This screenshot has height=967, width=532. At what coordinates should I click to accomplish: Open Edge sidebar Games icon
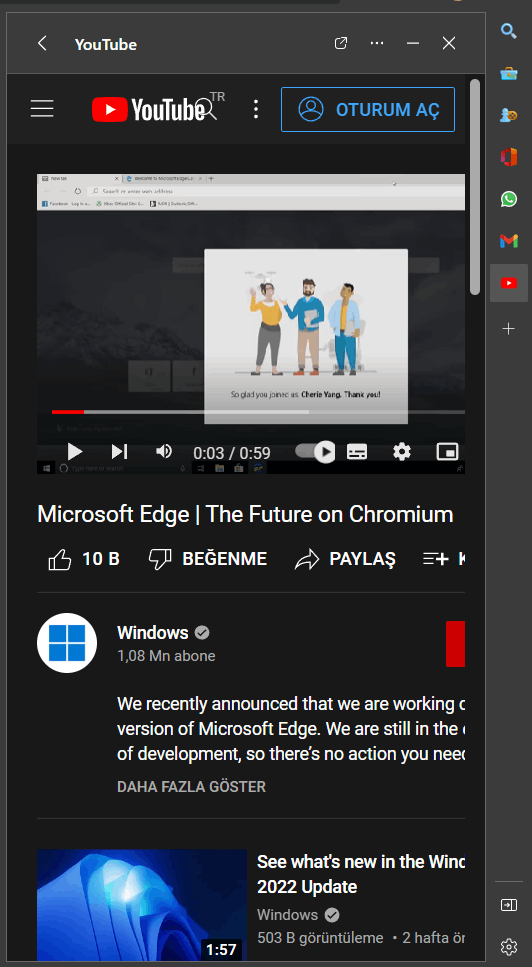coord(509,115)
